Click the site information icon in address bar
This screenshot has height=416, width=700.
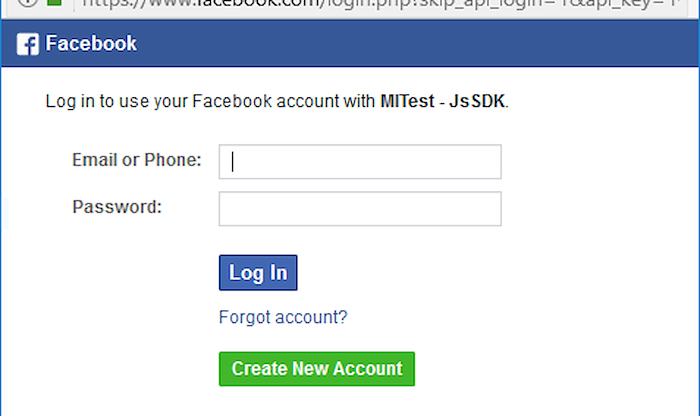pyautogui.click(x=28, y=2)
